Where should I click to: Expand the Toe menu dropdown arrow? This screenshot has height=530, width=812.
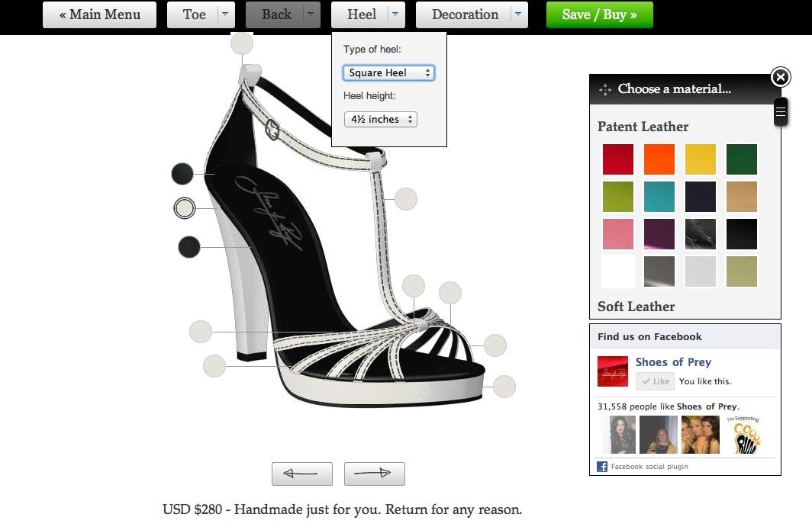tap(224, 14)
